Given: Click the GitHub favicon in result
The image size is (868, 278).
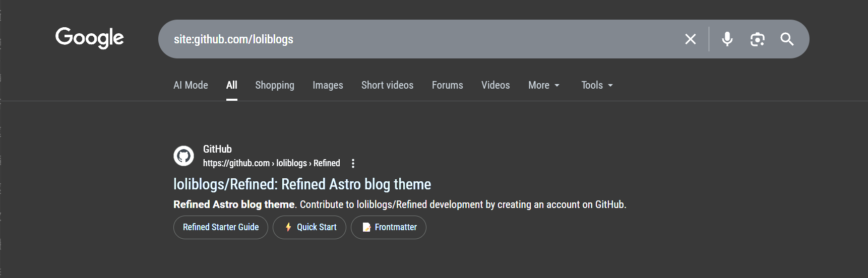Looking at the screenshot, I should point(183,156).
